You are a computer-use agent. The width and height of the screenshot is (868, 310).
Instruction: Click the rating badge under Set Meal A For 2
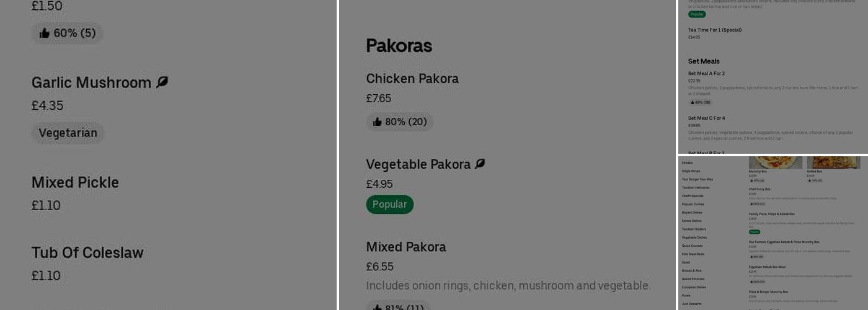[x=700, y=102]
